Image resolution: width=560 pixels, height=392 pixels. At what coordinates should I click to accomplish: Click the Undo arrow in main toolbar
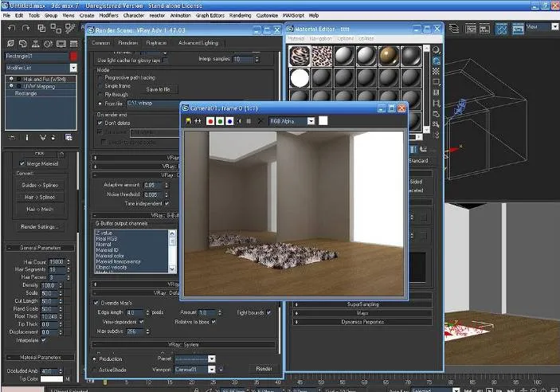pos(11,28)
